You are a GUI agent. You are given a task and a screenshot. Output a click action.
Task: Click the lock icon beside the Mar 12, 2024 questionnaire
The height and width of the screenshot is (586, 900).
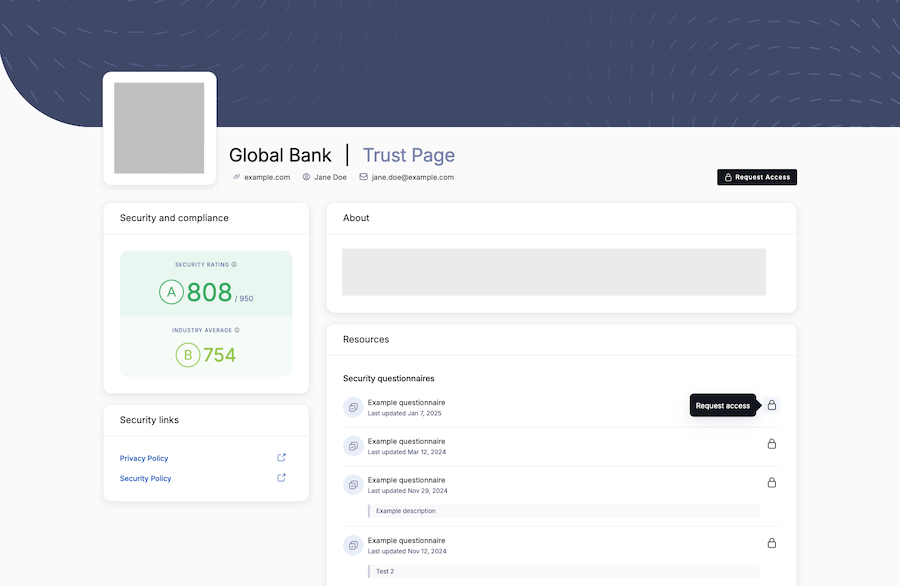[x=771, y=443]
